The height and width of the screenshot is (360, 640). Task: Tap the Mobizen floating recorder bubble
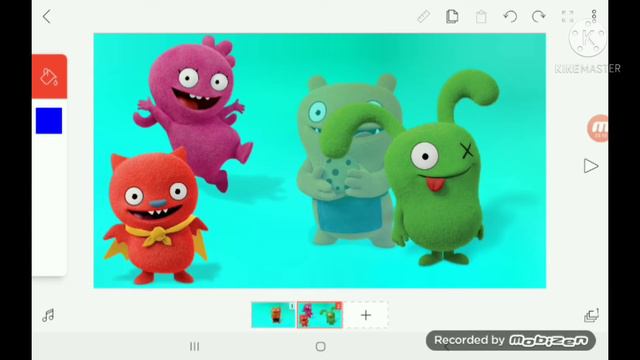pyautogui.click(x=598, y=129)
